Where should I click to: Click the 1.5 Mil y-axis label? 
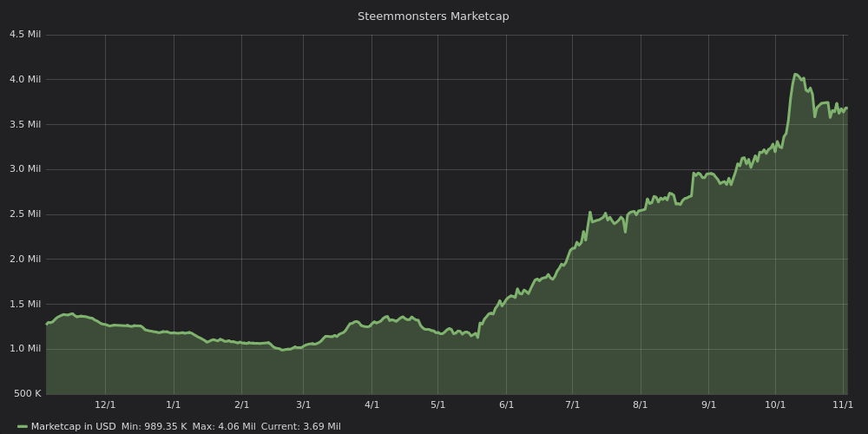coord(25,304)
